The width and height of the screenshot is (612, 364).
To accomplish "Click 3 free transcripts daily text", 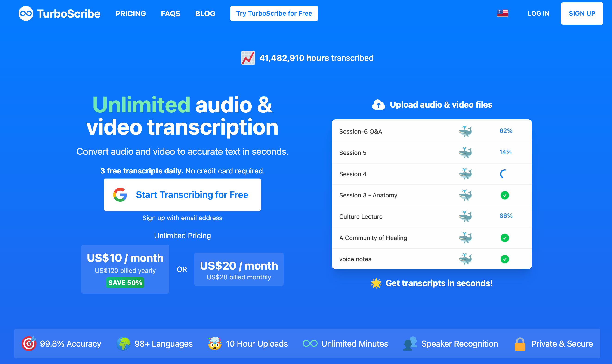I will (142, 171).
